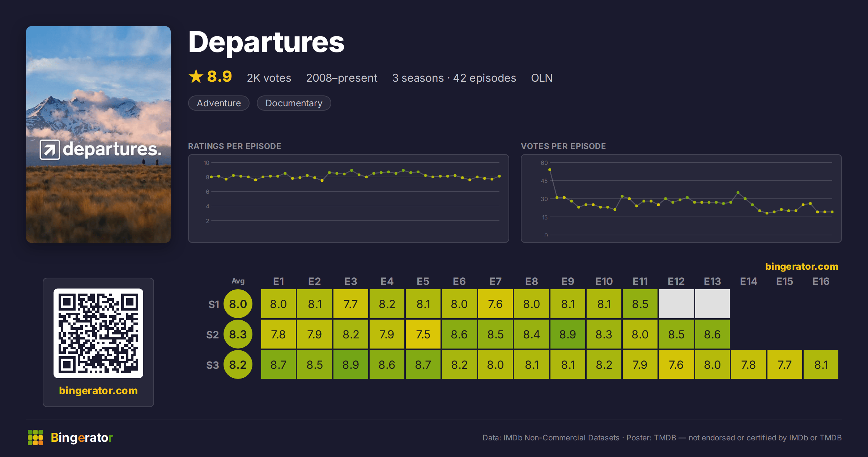Image resolution: width=868 pixels, height=457 pixels.
Task: Click the Departures poster thumbnail
Action: point(98,134)
